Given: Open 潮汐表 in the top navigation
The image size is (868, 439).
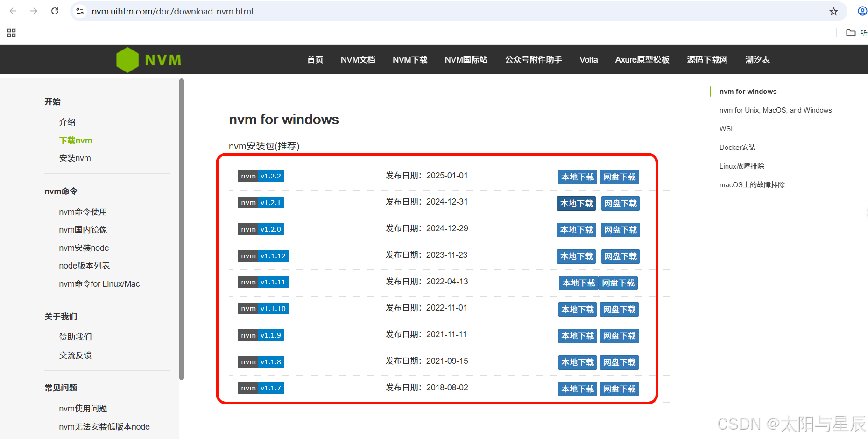Looking at the screenshot, I should (x=757, y=60).
